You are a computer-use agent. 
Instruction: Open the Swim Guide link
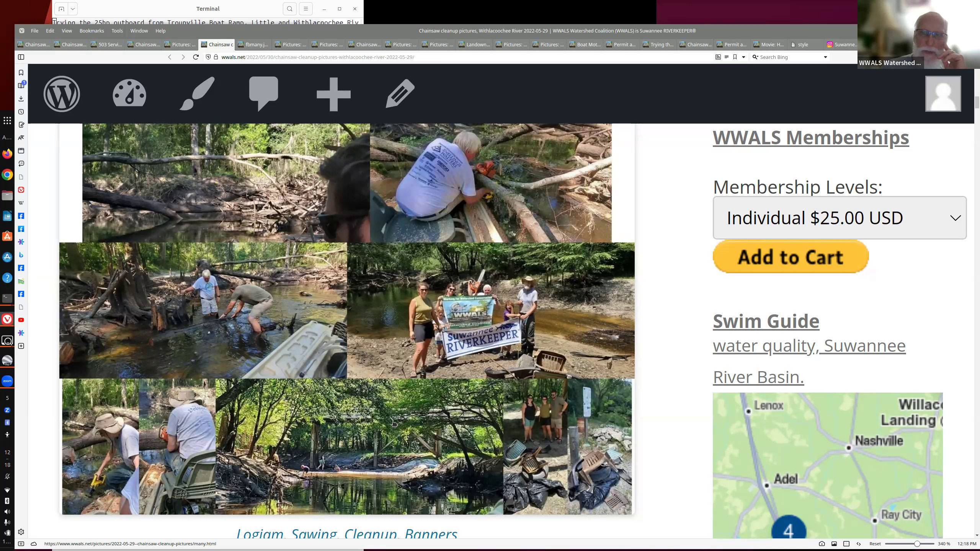click(x=766, y=321)
